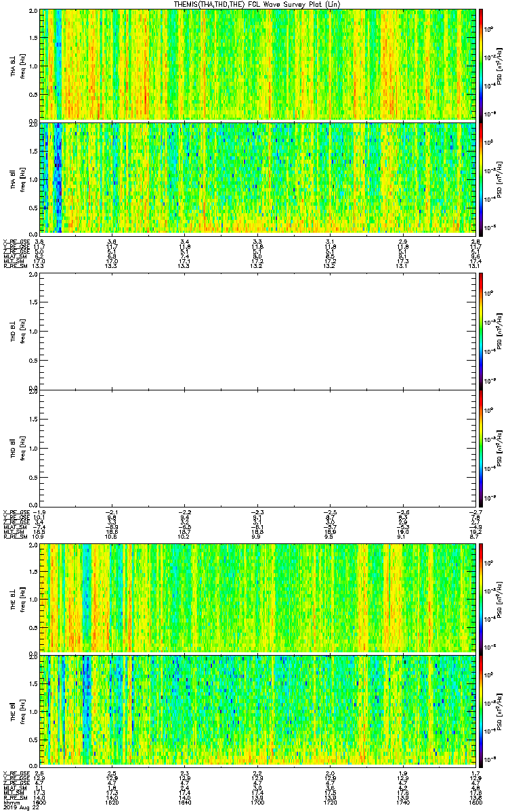Click the THE freq [Hz] axis label of bottom panel
This screenshot has width=508, height=812.
coord(22,710)
